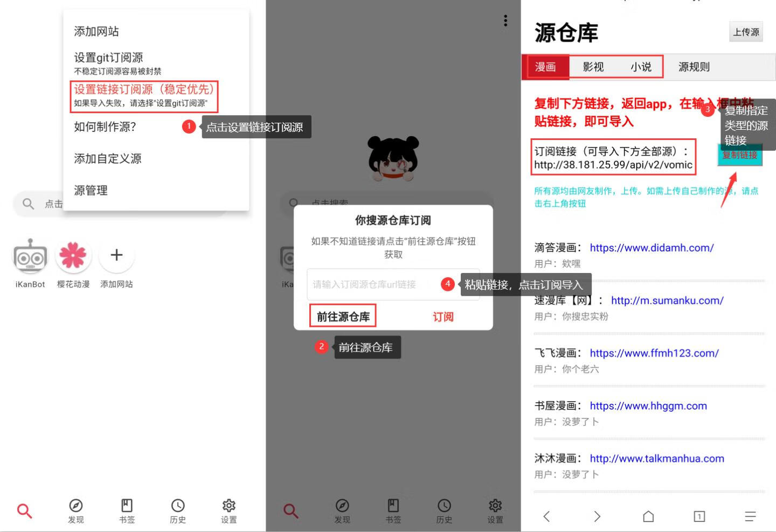776x532 pixels.
Task: Tap the browser home icon
Action: pyautogui.click(x=648, y=516)
